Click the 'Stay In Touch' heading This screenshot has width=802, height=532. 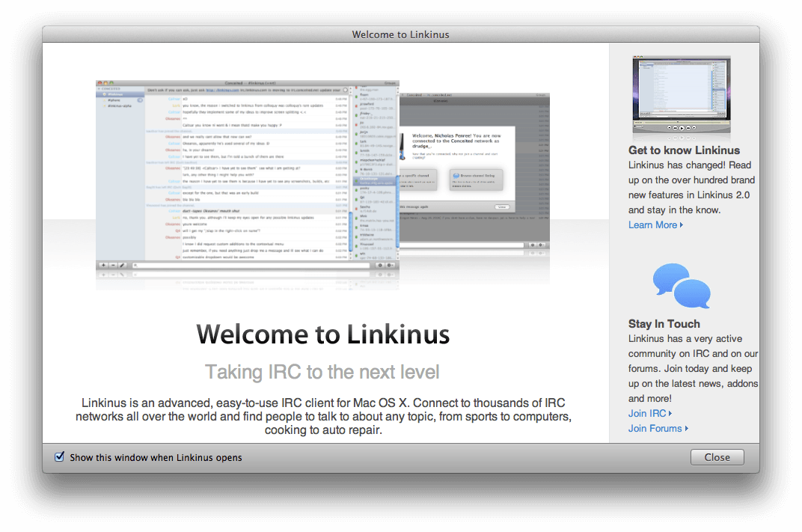tap(664, 324)
